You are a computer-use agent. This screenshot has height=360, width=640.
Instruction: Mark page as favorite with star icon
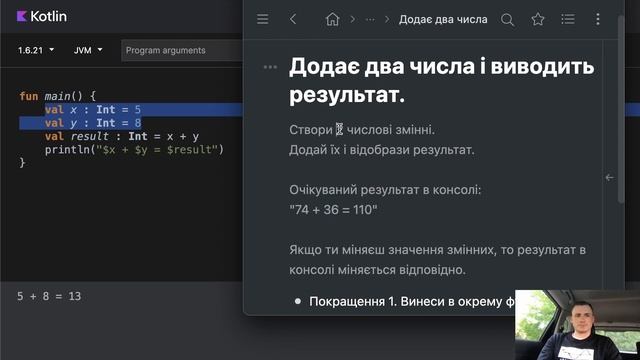(538, 19)
